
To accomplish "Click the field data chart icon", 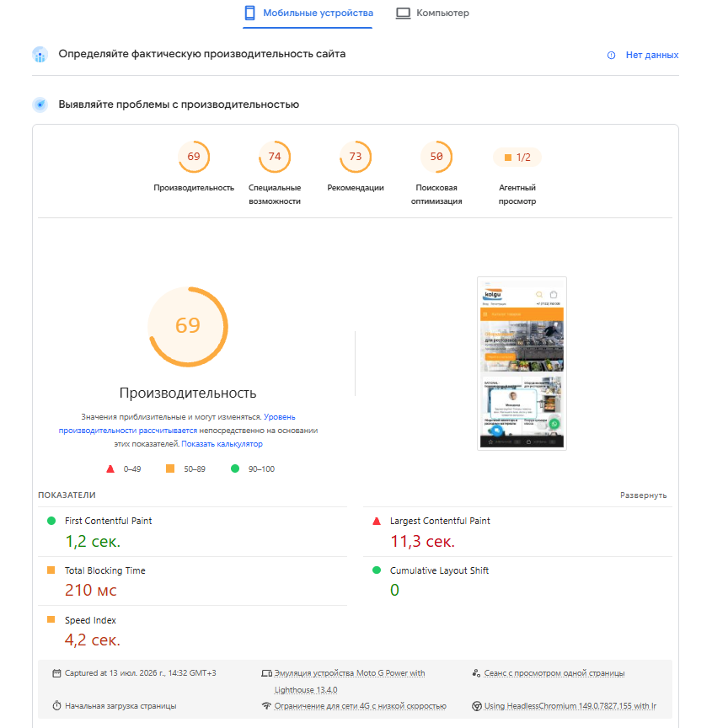I will click(40, 54).
